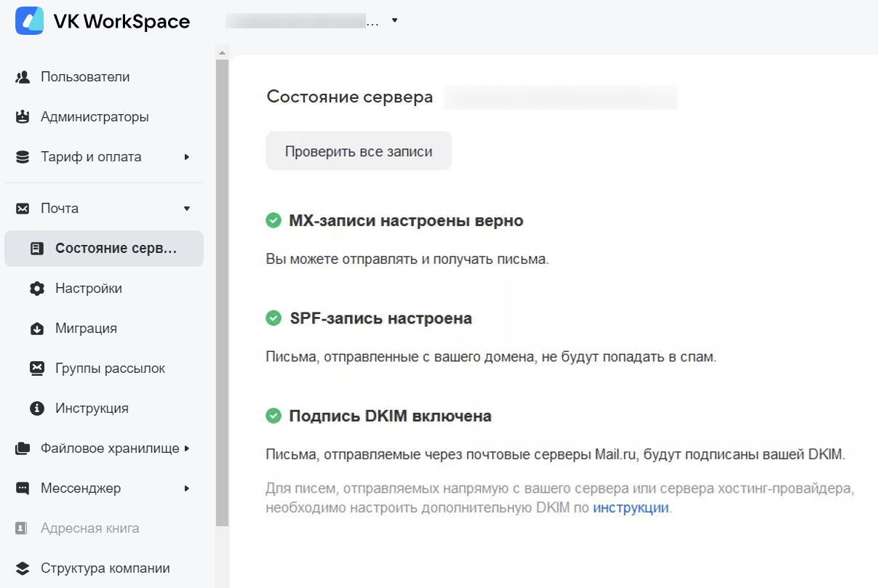Screen dimensions: 878x588
Task: Click the Администраторы crown icon
Action: point(23,117)
